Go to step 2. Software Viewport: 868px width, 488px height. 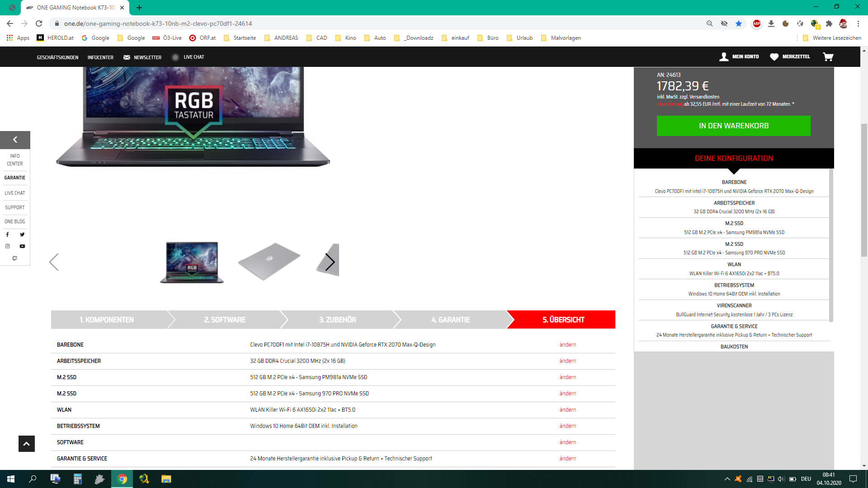pos(225,320)
